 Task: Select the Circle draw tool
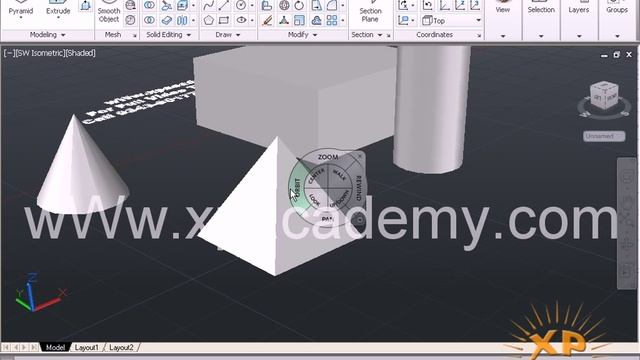[x=241, y=5]
